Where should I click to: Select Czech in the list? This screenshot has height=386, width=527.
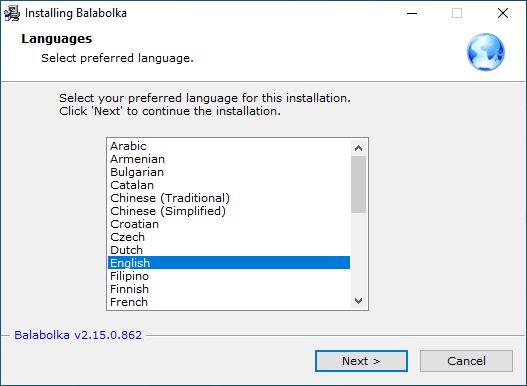tap(229, 237)
